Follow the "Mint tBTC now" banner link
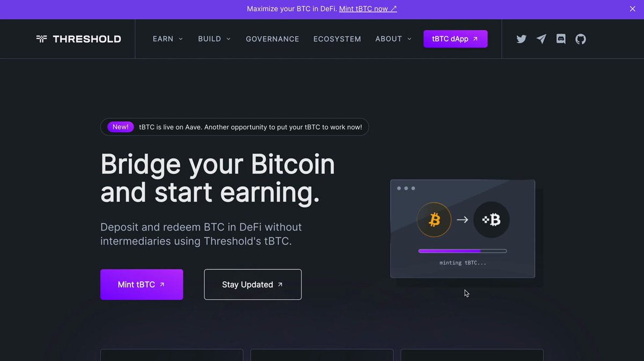The width and height of the screenshot is (644, 361). 368,9
